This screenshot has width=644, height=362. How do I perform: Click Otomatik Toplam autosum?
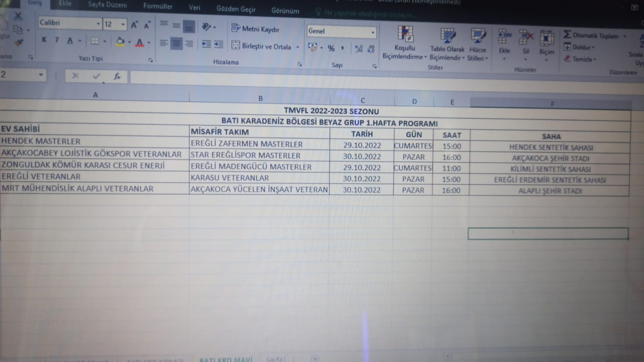(591, 35)
